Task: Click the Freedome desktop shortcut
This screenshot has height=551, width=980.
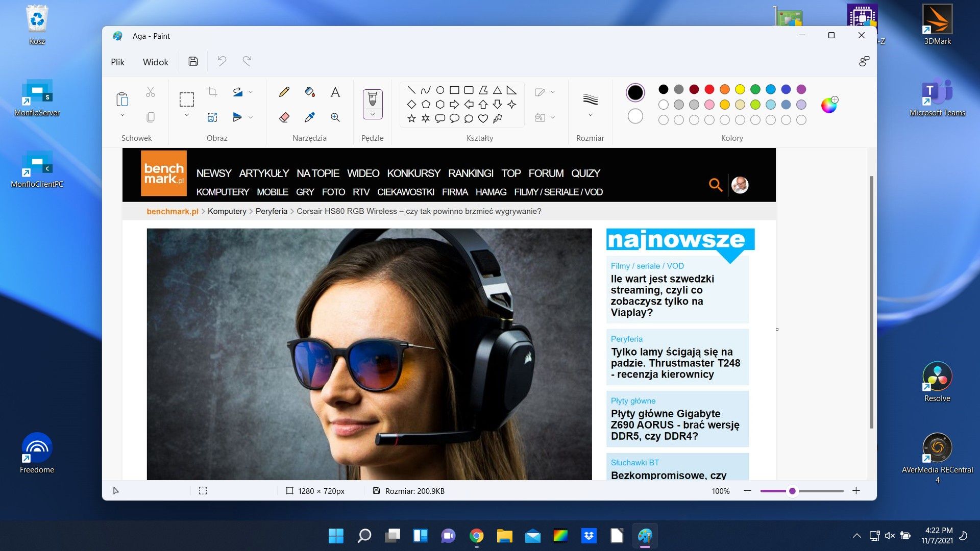Action: pos(37,453)
